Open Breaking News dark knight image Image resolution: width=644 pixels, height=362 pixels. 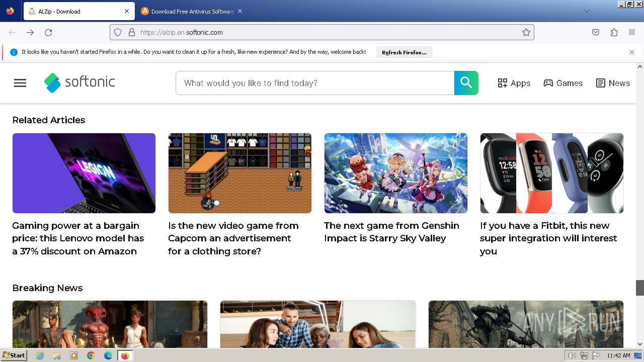coord(526,324)
